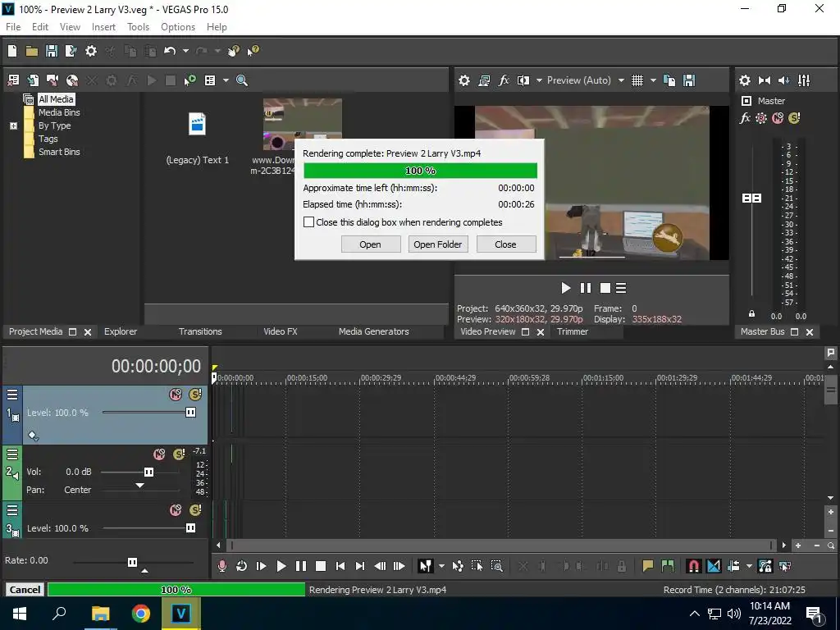Toggle Split Screen View icon in preview

(x=523, y=80)
